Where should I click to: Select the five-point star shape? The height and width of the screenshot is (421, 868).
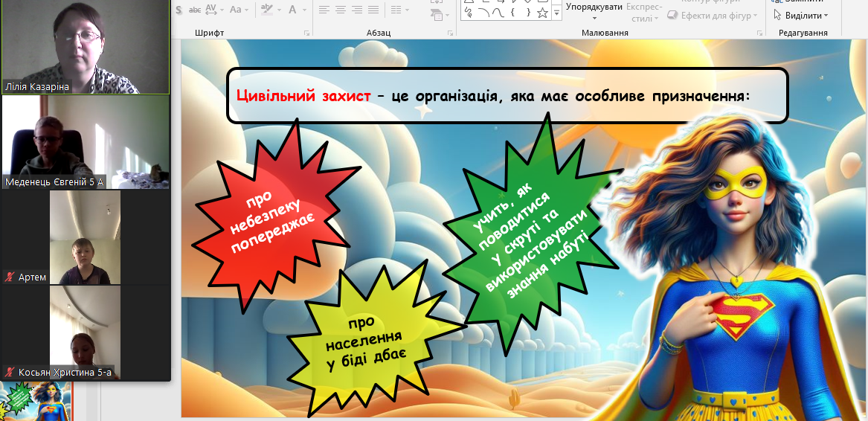(542, 12)
